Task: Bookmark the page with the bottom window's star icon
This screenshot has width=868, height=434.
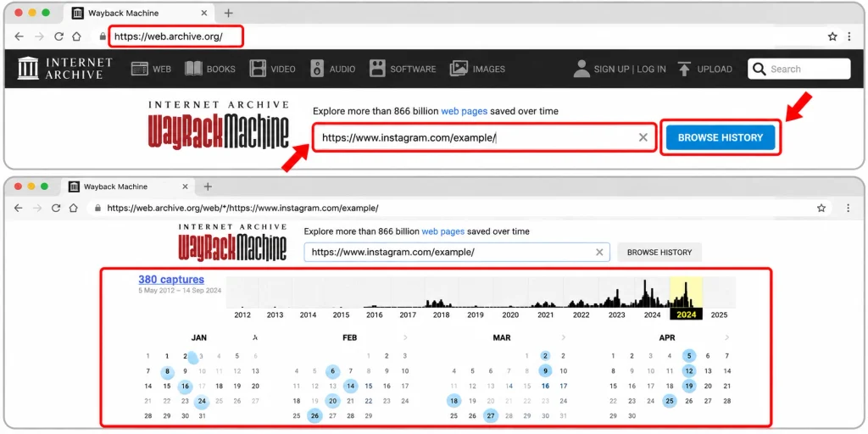Action: click(x=821, y=209)
